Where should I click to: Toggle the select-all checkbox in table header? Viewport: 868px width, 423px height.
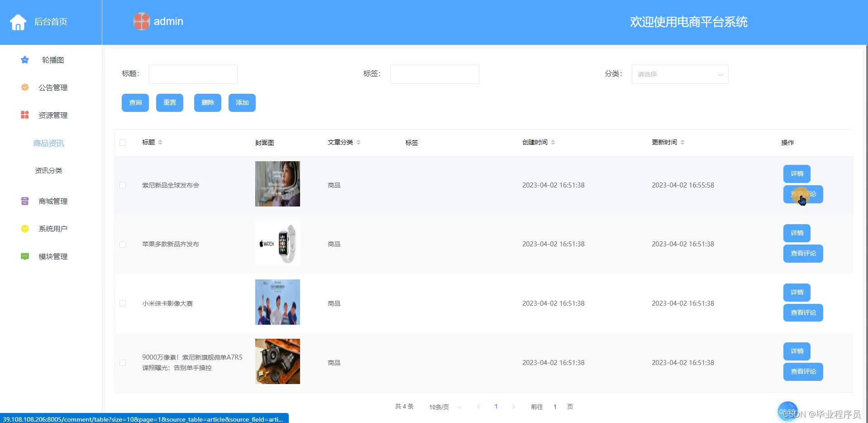tap(123, 142)
